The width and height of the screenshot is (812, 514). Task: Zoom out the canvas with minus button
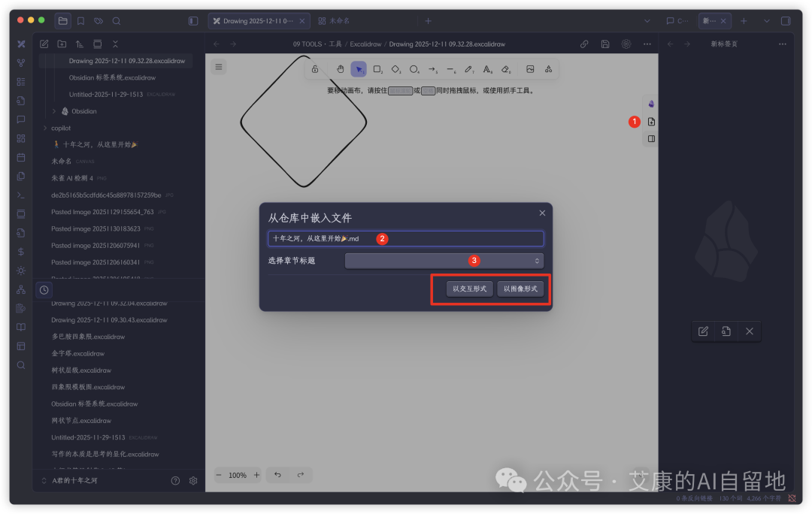[219, 475]
